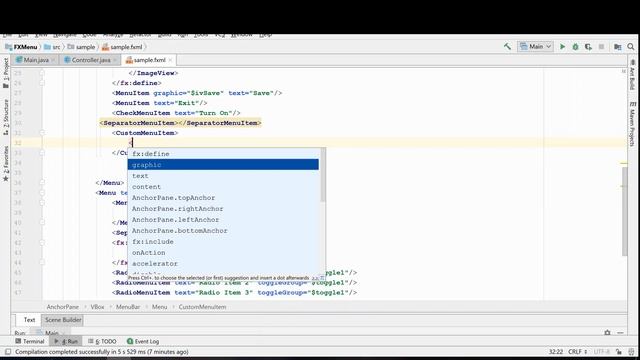The image size is (640, 360).
Task: Choose the highlighted graphic suggestion
Action: click(223, 164)
